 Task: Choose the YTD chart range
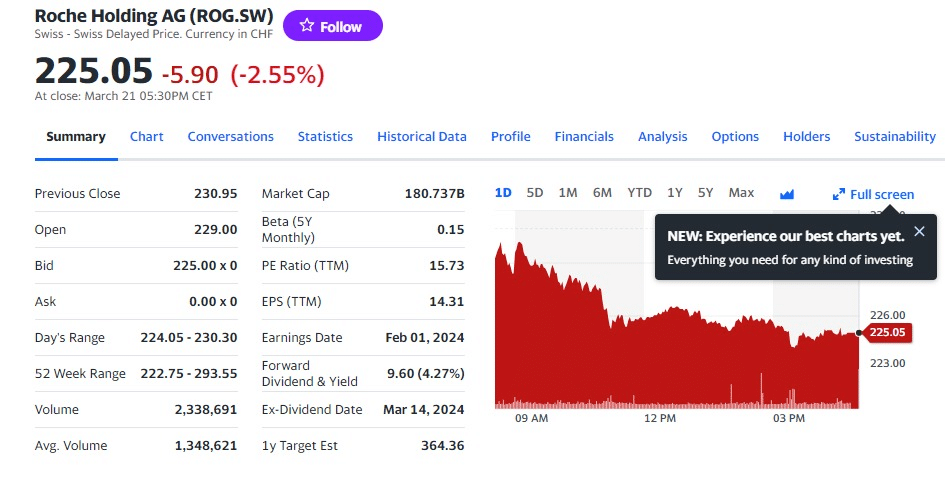pyautogui.click(x=639, y=193)
